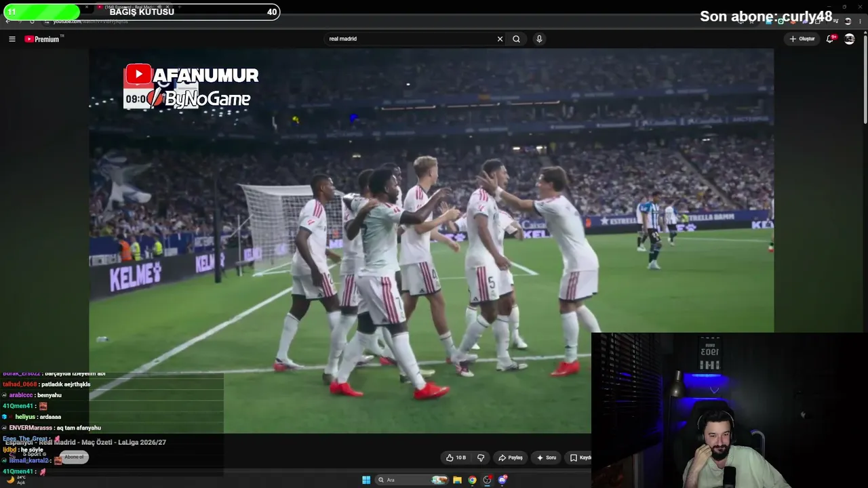868x488 pixels.
Task: Clear the 'real madrid' search text
Action: tap(500, 39)
